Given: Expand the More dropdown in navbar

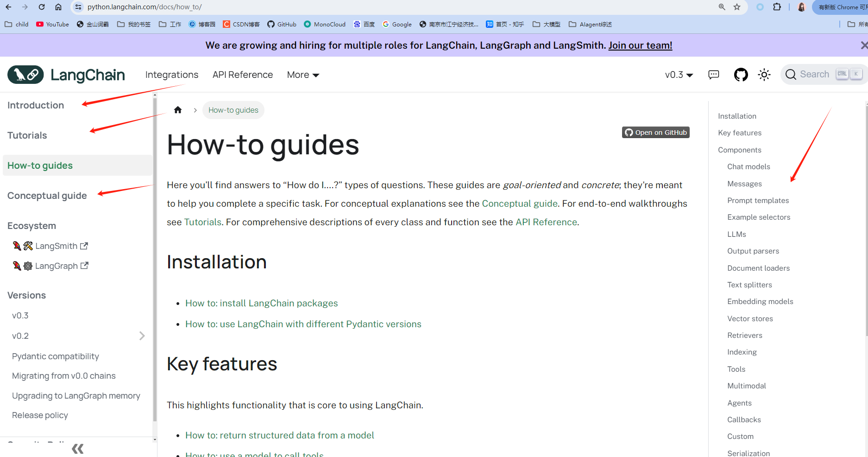Looking at the screenshot, I should coord(303,75).
